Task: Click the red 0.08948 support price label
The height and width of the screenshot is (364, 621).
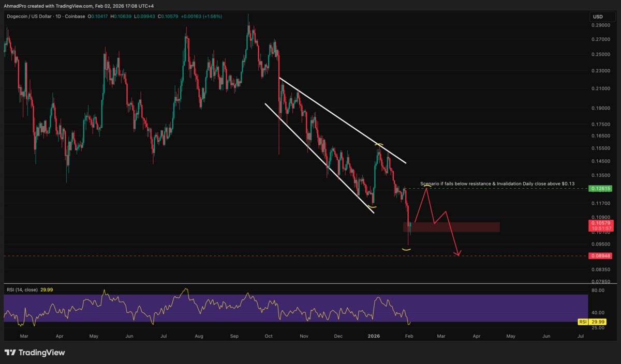Action: pos(600,255)
